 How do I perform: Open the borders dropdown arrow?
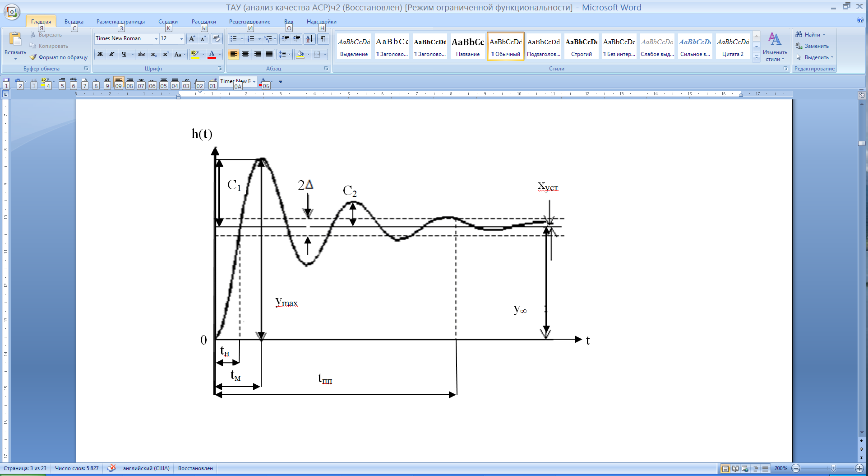pos(325,54)
